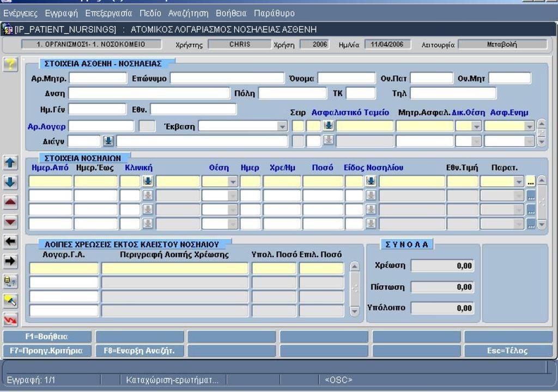The width and height of the screenshot is (558, 392).
Task: Click the blue up arrow sidebar icon
Action: click(10, 162)
